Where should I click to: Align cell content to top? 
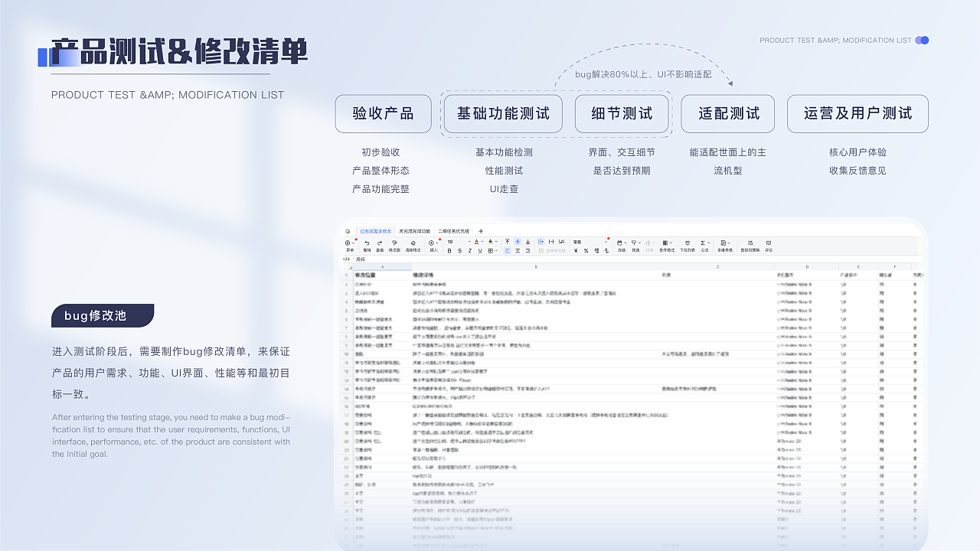(x=508, y=242)
